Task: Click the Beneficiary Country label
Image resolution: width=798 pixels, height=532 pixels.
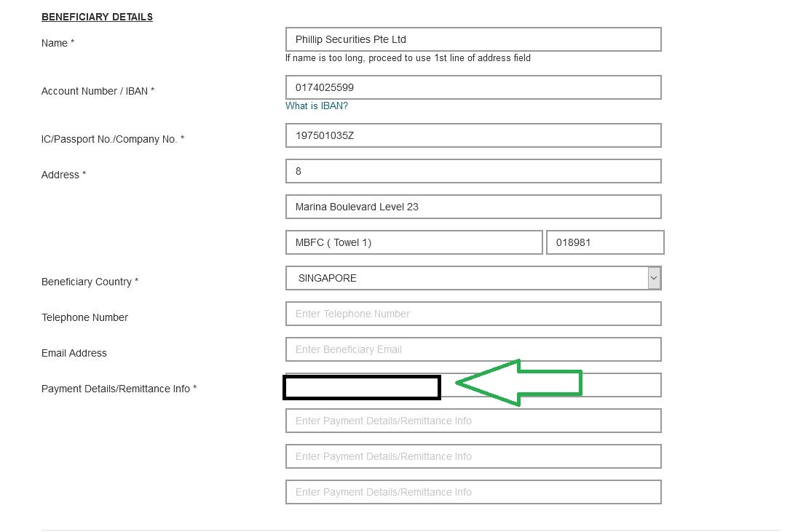Action: coord(90,282)
